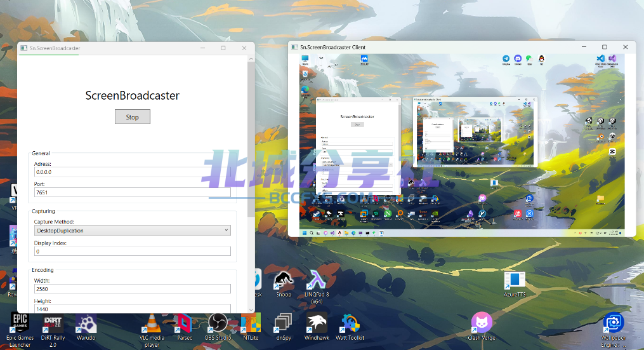The image size is (644, 350).
Task: Minimize the ScreenBroadcaster Client window
Action: point(584,47)
